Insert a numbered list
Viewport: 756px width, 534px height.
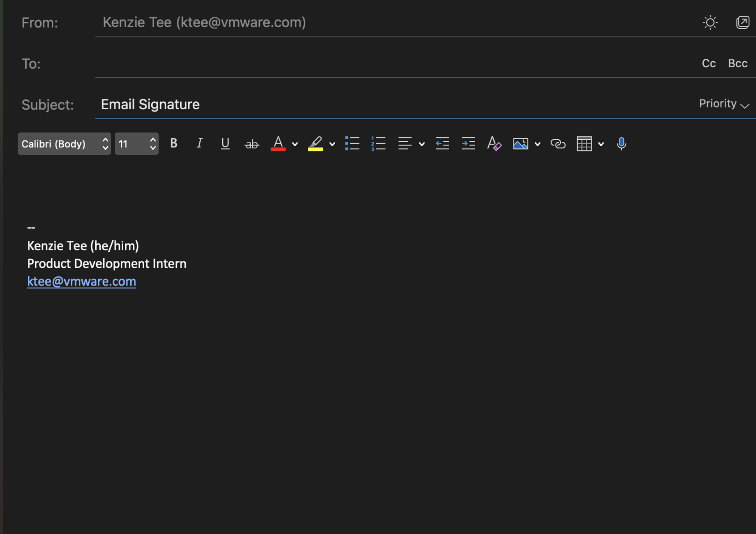378,144
